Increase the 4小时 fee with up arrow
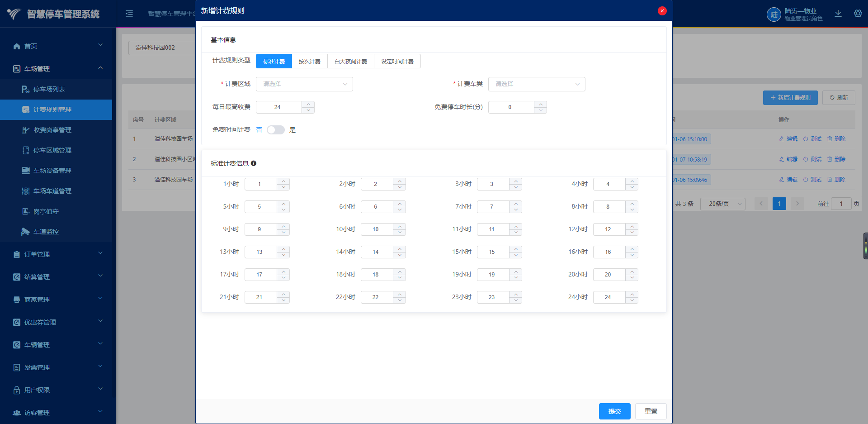The image size is (868, 424). 632,181
